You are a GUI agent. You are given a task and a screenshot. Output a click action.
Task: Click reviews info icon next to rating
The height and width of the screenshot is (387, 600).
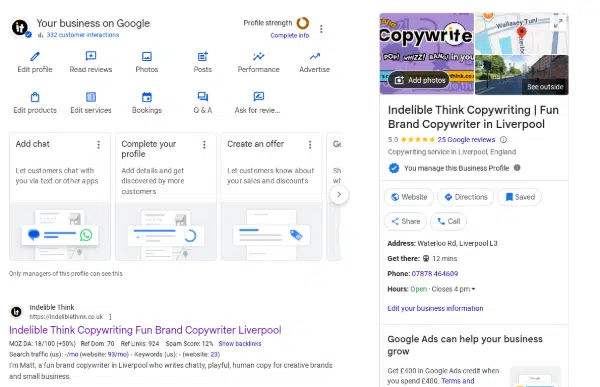pyautogui.click(x=504, y=140)
